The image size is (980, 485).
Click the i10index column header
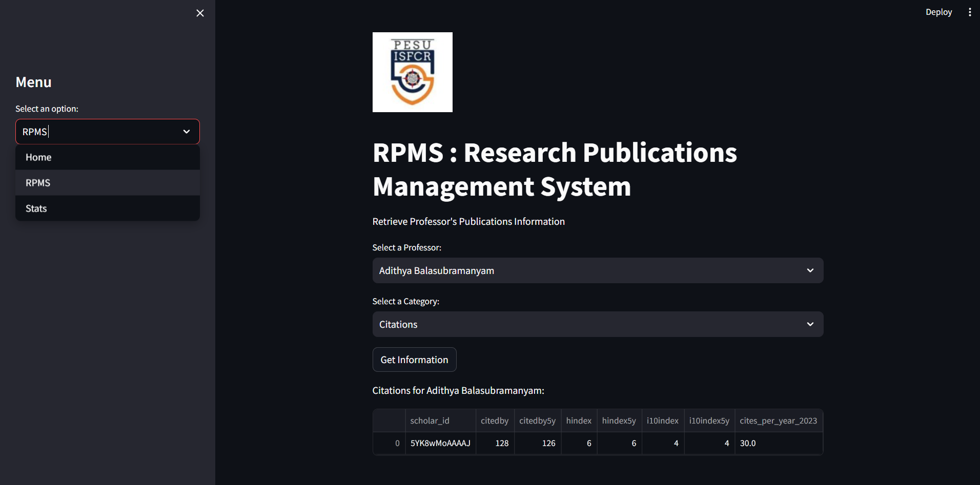point(662,420)
